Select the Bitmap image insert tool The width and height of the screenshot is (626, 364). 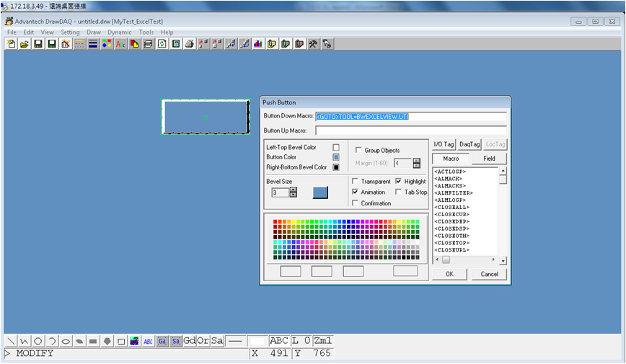pos(135,341)
